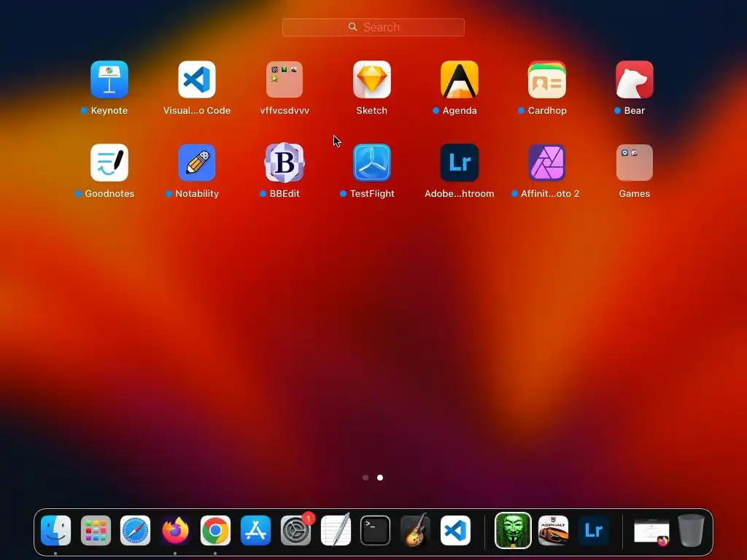Screen dimensions: 747x560
Task: Open Finder in the Dock
Action: [55, 531]
